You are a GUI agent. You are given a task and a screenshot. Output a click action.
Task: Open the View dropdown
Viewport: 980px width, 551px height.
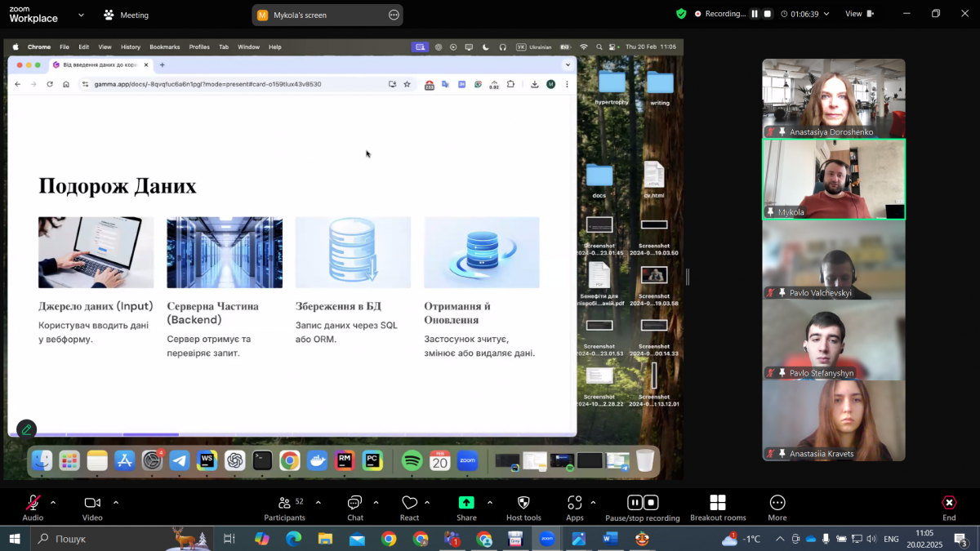point(858,14)
